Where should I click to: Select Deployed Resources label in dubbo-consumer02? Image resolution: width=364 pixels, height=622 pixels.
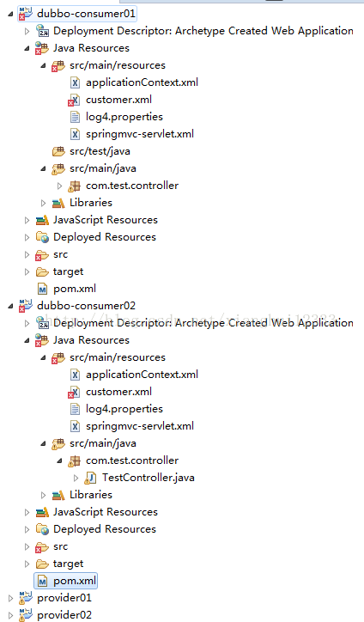point(105,529)
